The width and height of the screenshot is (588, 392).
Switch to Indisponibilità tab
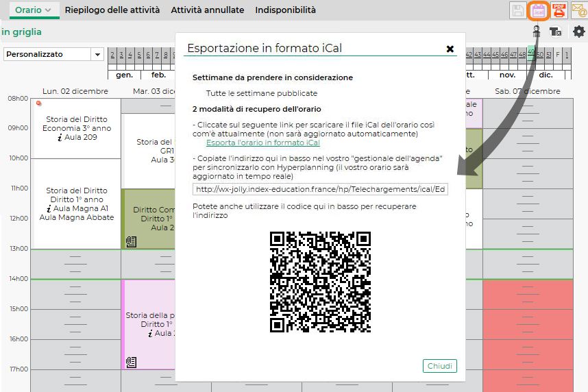(285, 10)
